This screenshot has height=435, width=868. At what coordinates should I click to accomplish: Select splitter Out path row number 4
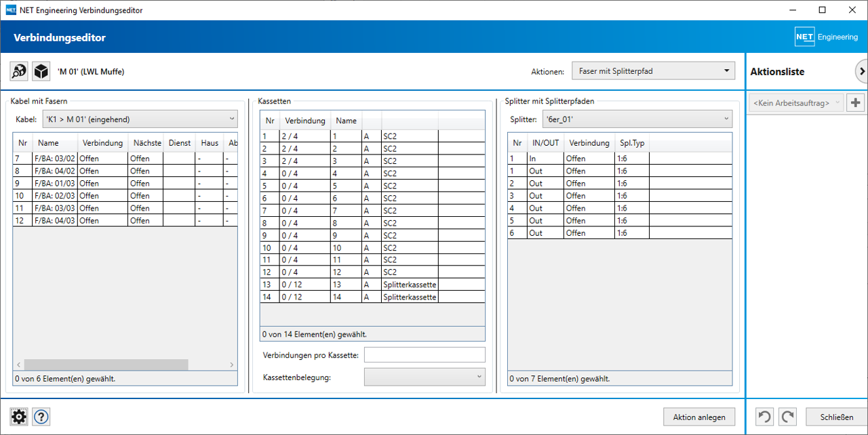pyautogui.click(x=620, y=208)
